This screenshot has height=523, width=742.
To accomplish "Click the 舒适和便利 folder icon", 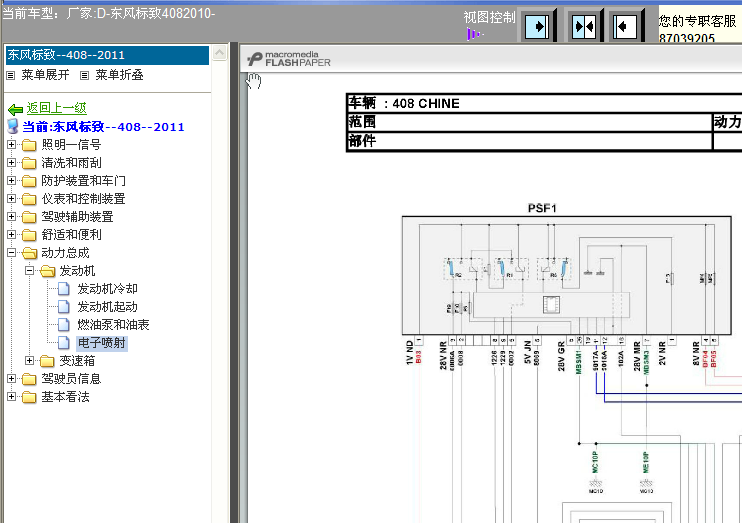I will click(29, 235).
